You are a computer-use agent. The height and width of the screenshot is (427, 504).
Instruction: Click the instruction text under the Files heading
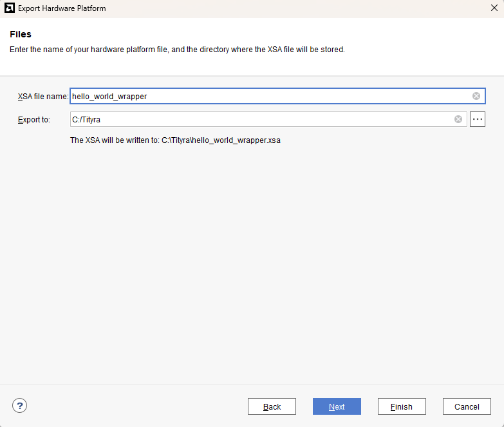[177, 50]
